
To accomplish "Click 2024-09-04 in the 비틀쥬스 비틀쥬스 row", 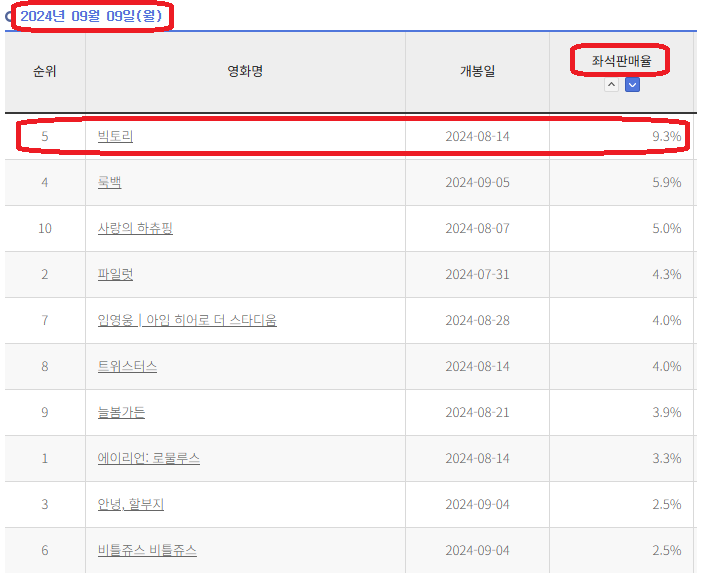I will 477,550.
